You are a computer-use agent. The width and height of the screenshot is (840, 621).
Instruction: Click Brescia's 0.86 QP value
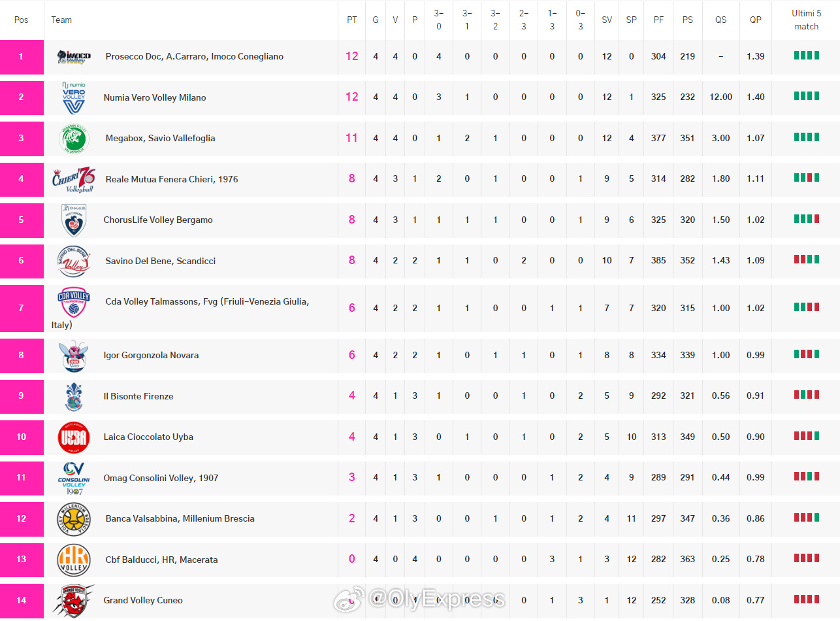pyautogui.click(x=755, y=519)
